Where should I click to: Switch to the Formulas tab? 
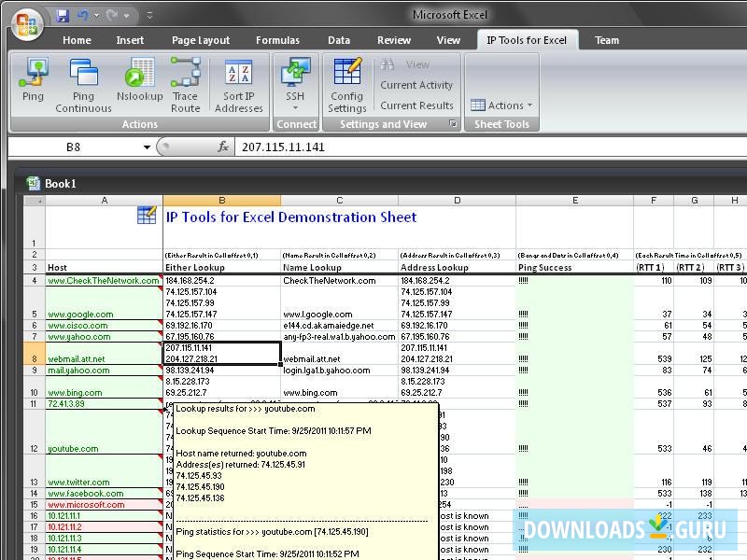(x=277, y=40)
